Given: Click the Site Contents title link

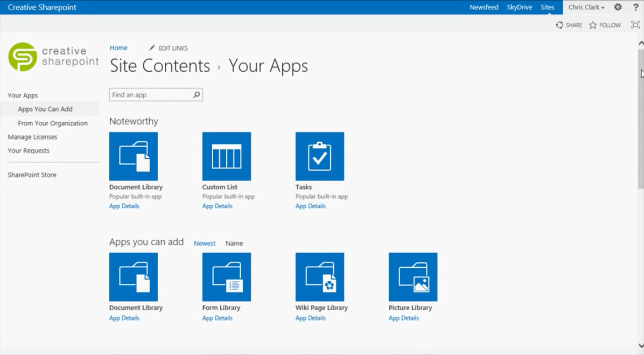Looking at the screenshot, I should pos(160,66).
